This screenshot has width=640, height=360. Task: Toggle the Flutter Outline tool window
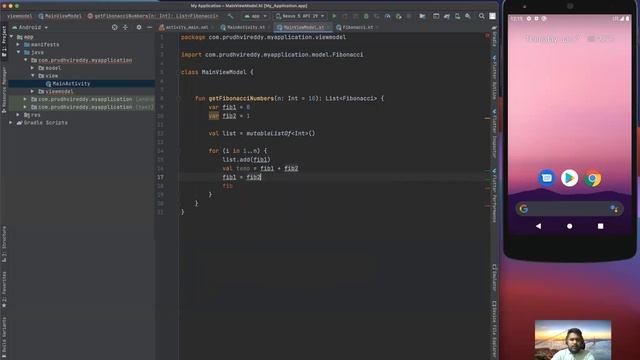pos(494,78)
